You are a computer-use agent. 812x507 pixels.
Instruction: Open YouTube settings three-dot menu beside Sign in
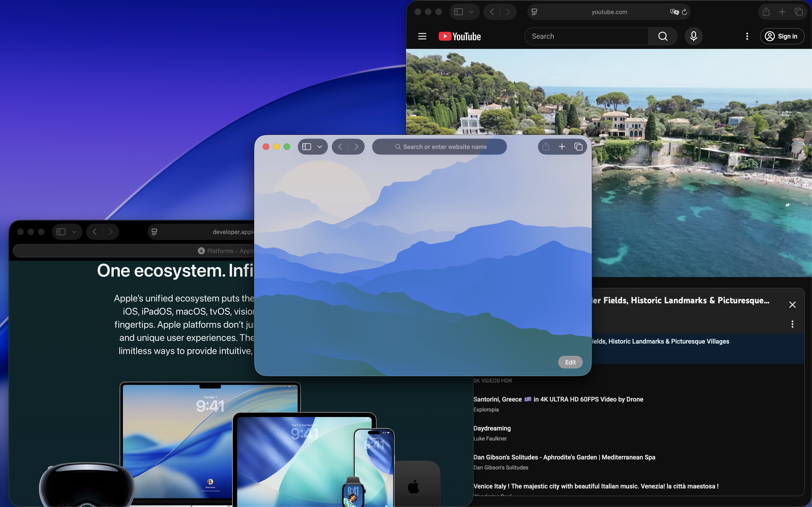pos(747,36)
